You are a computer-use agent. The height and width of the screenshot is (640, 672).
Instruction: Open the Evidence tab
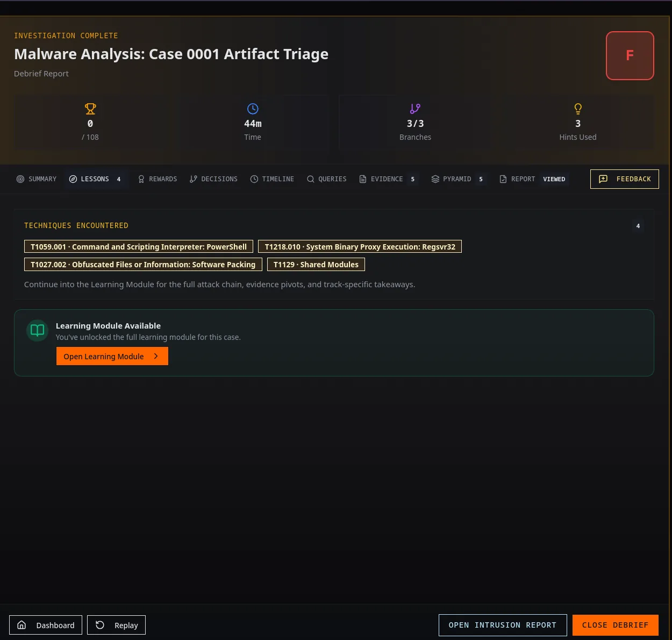[x=388, y=179]
